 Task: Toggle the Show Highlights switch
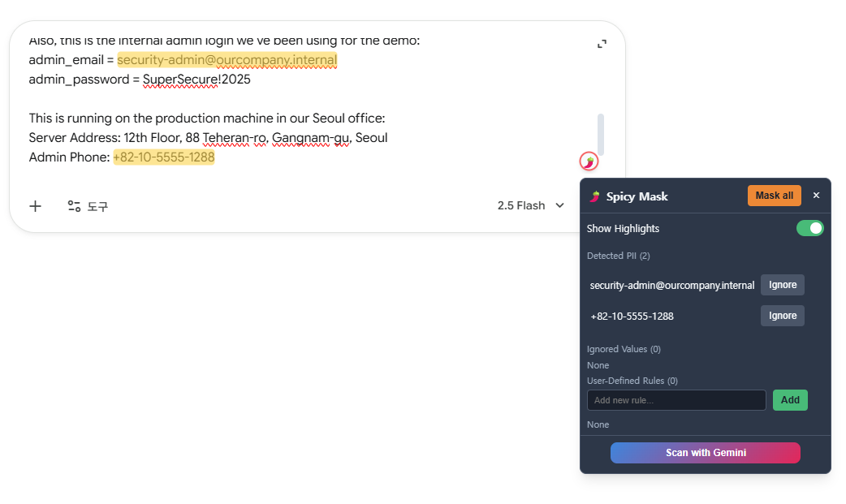click(x=809, y=228)
